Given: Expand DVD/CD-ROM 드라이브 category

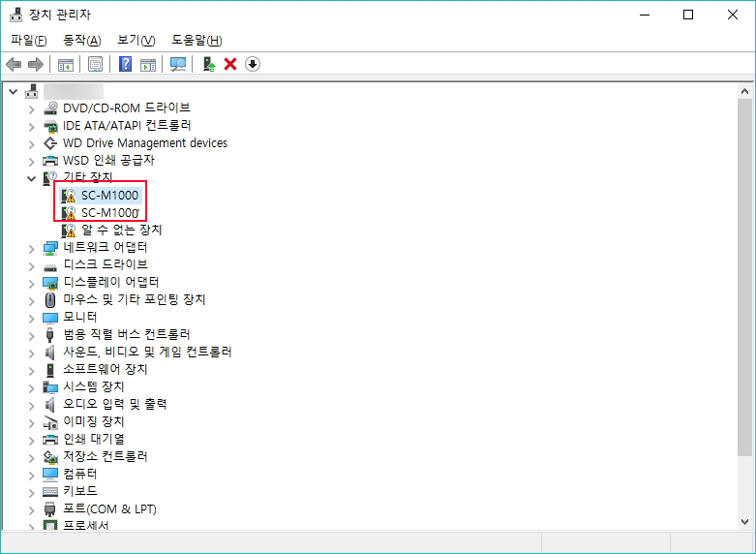Looking at the screenshot, I should point(32,109).
